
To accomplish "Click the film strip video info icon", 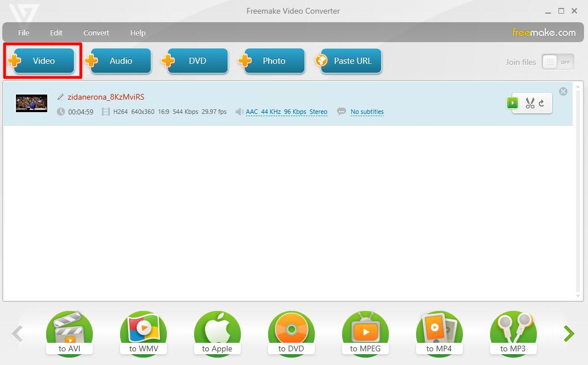I will tap(106, 112).
